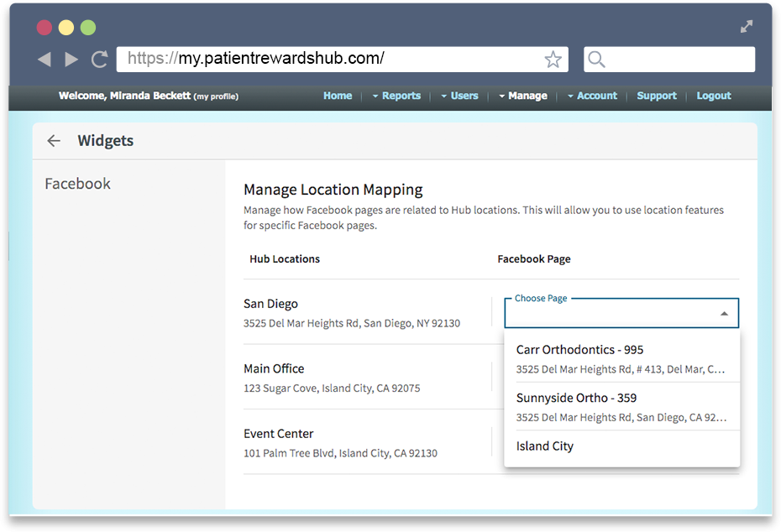Open the Support page link

[x=657, y=96]
